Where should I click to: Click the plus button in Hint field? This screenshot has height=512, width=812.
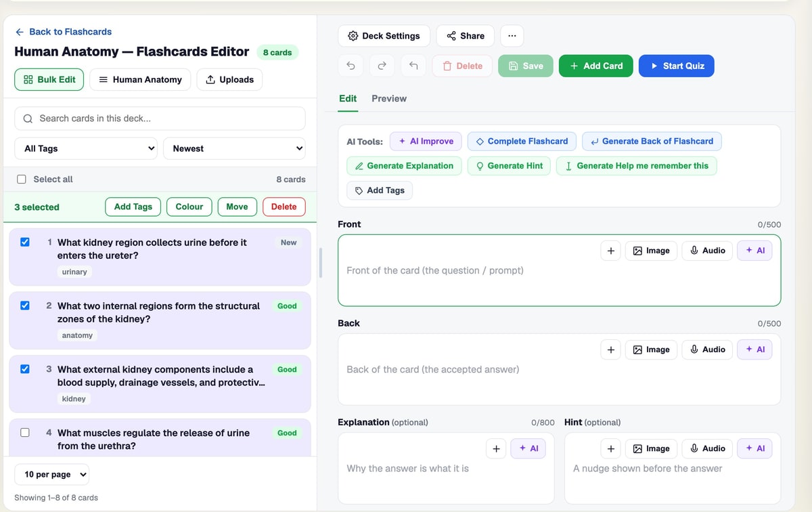610,448
